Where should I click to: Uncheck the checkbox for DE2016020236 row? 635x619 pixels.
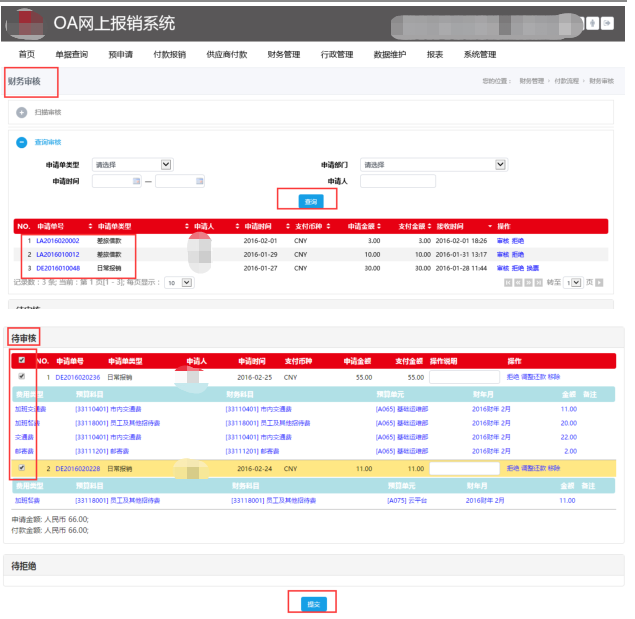tap(23, 377)
